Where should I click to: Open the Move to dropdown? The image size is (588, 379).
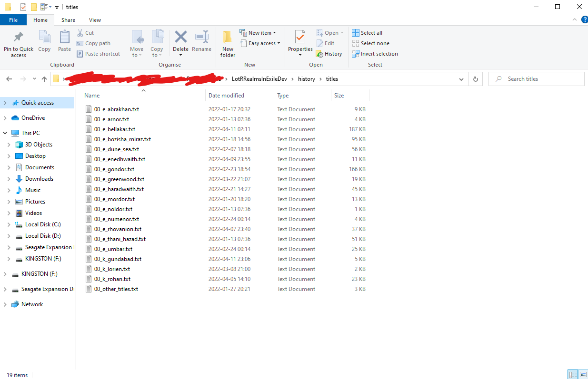pos(137,52)
